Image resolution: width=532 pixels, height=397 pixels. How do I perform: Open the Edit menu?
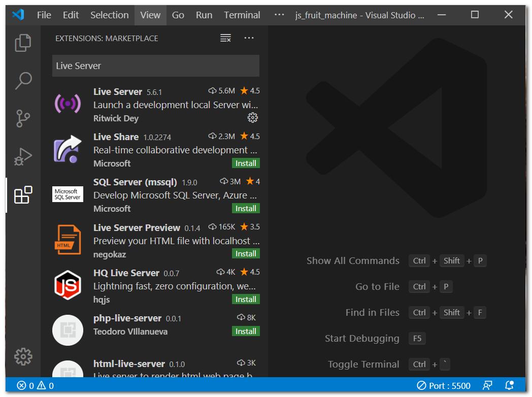point(71,15)
